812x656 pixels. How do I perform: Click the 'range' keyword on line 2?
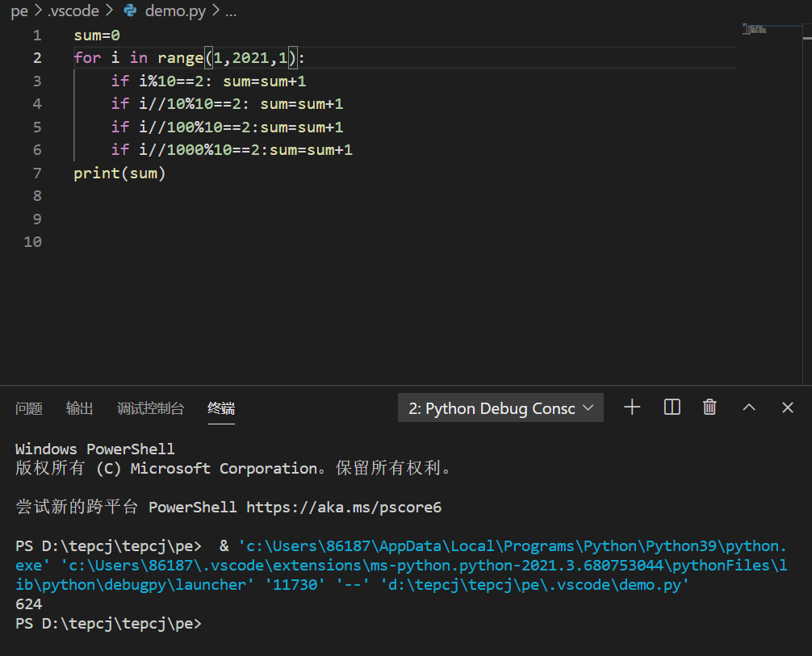point(180,58)
